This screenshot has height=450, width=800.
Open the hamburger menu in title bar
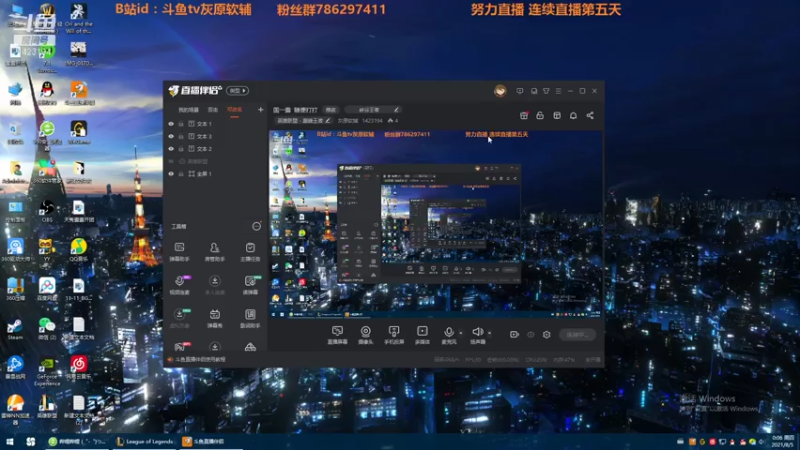(x=558, y=91)
